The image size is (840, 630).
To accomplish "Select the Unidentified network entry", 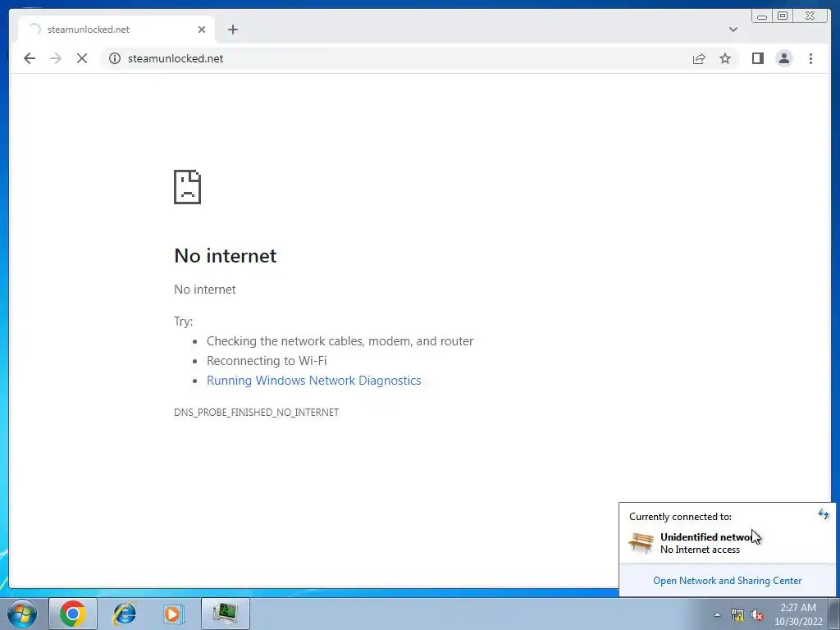I will (x=727, y=543).
